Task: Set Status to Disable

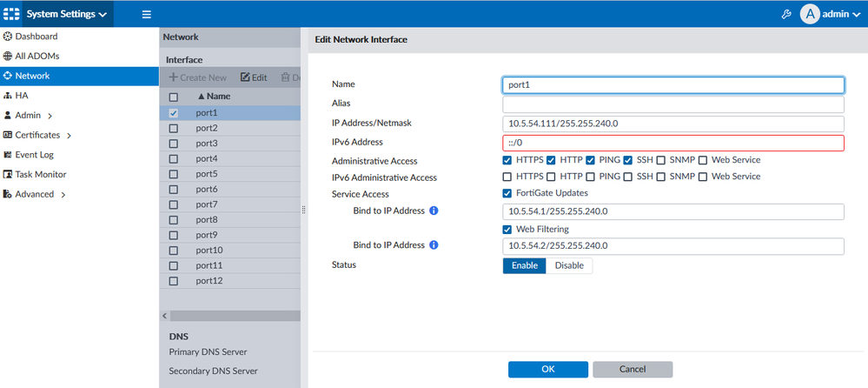Action: [x=569, y=265]
